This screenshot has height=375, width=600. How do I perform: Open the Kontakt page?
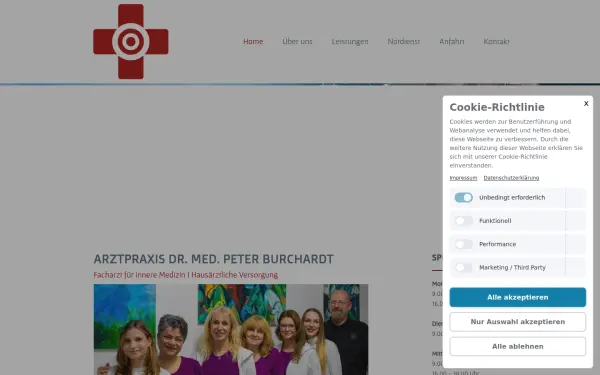[496, 41]
